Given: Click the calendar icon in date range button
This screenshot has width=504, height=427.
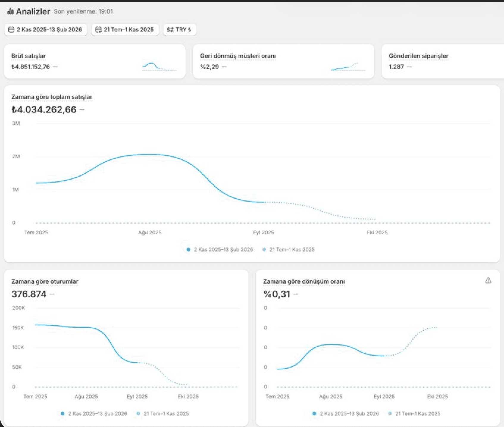Looking at the screenshot, I should point(11,29).
